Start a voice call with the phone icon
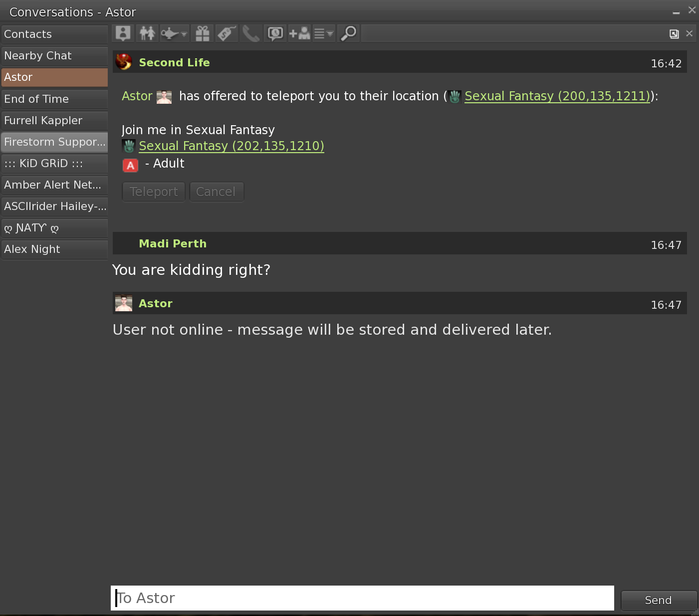The image size is (699, 616). pyautogui.click(x=250, y=33)
